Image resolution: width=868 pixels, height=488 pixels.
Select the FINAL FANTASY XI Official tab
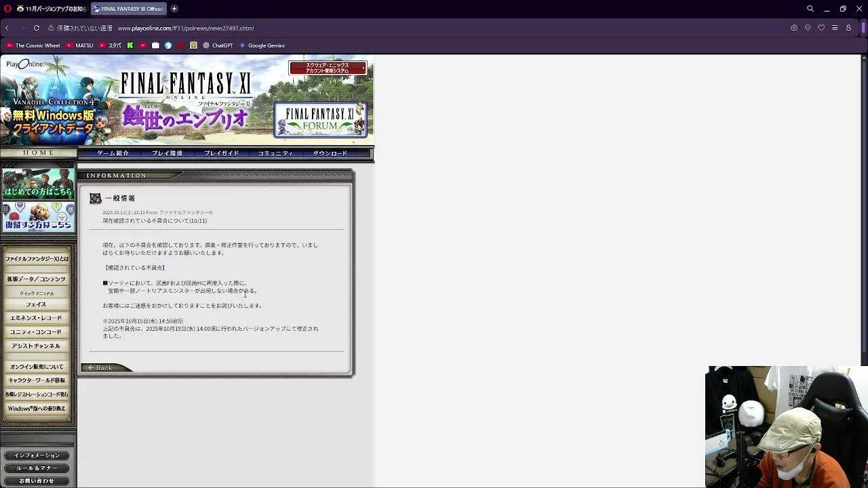tap(127, 9)
